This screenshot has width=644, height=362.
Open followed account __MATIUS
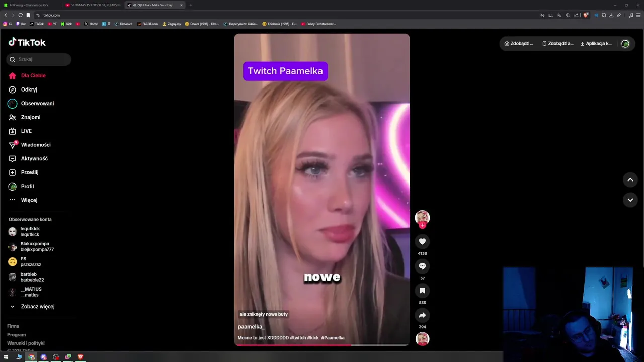tap(25, 292)
